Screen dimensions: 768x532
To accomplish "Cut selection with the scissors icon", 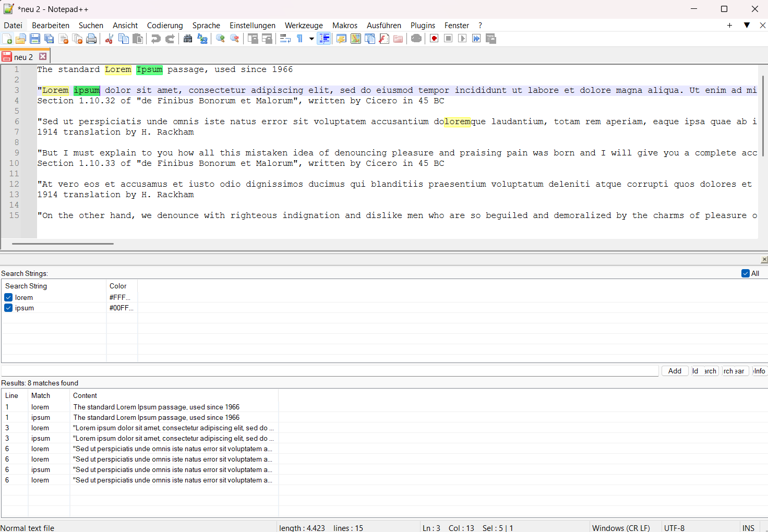I will (x=110, y=39).
